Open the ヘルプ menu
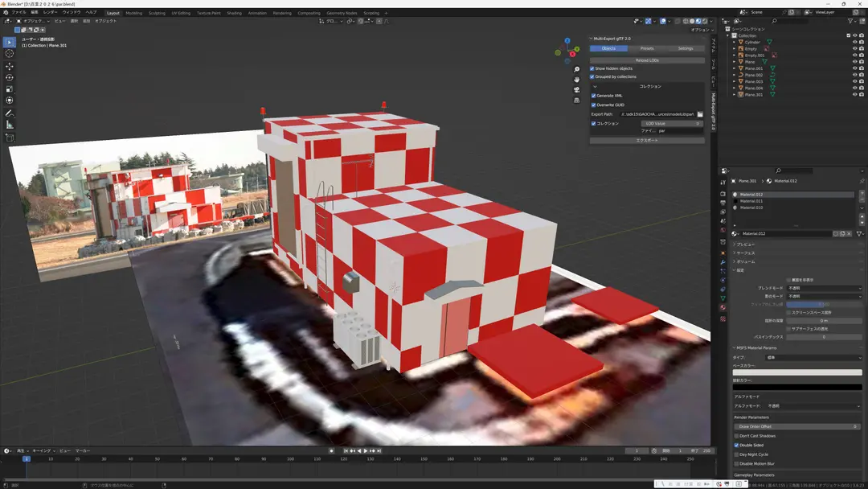 point(92,12)
